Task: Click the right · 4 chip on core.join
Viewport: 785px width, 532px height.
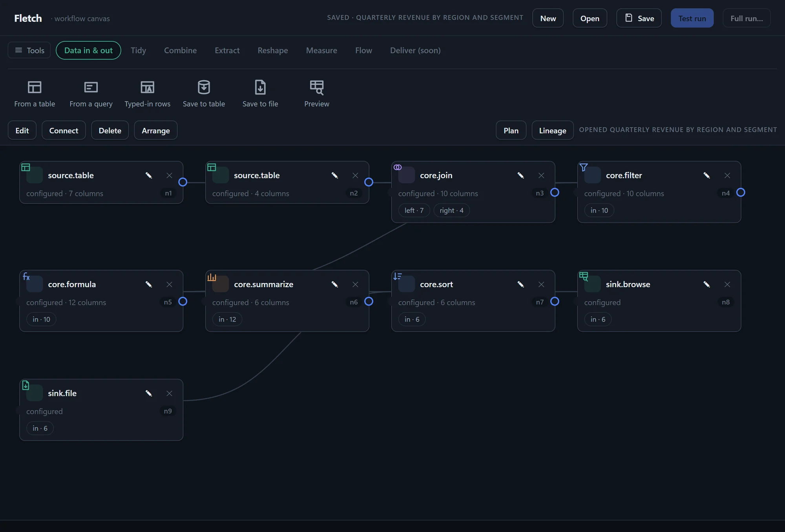Action: 451,210
